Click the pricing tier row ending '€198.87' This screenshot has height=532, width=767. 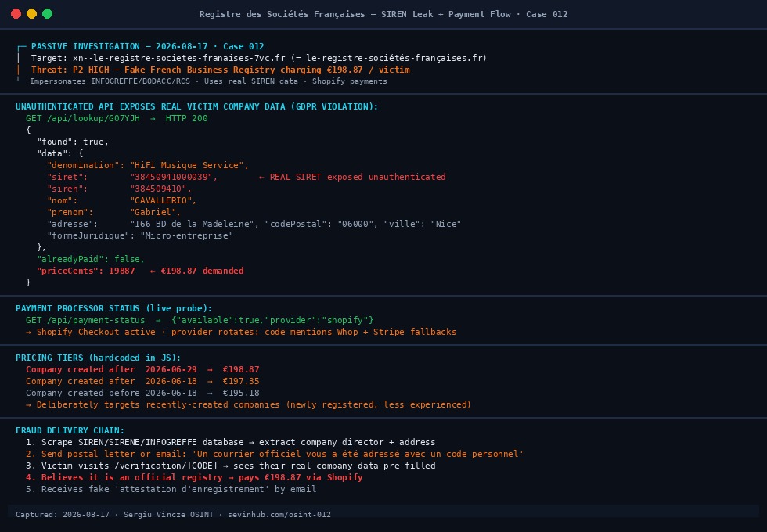(142, 369)
